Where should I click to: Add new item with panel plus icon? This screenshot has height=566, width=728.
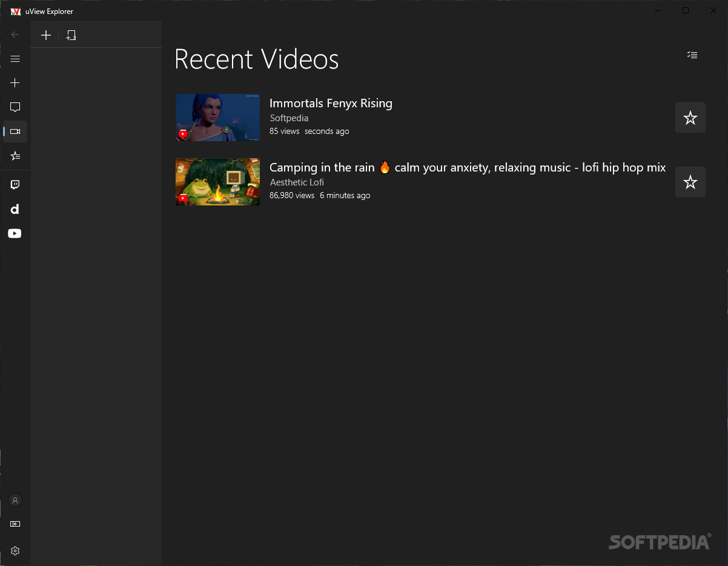click(46, 35)
